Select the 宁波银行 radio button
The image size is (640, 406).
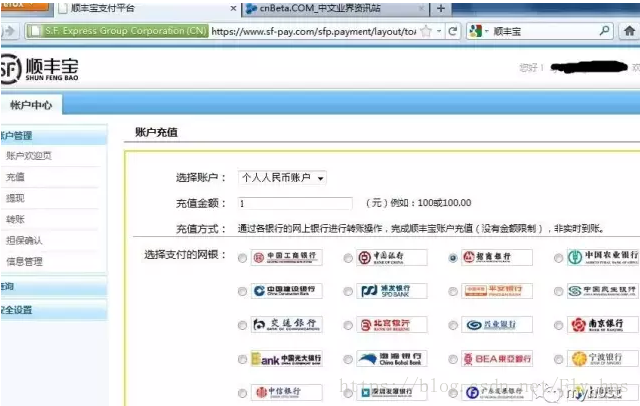coord(558,359)
